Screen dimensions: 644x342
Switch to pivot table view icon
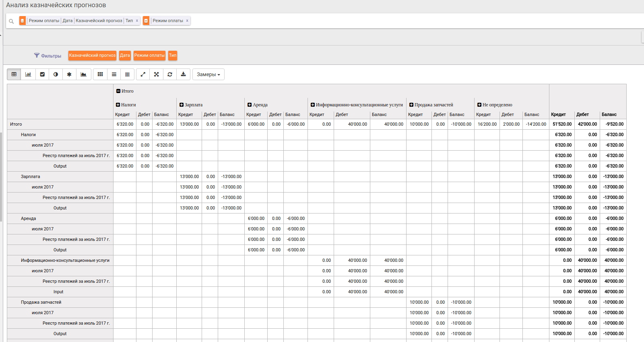pyautogui.click(x=14, y=74)
